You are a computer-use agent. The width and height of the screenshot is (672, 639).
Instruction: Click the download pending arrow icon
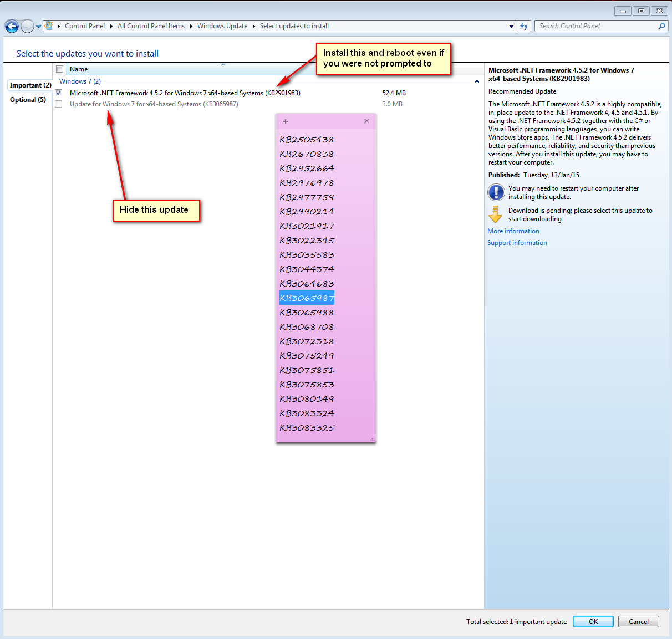pyautogui.click(x=495, y=214)
